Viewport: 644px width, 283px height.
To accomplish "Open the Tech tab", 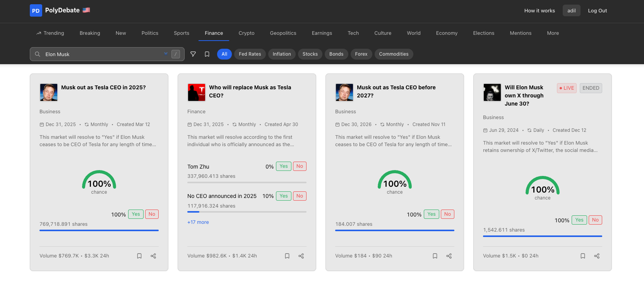I will (353, 33).
